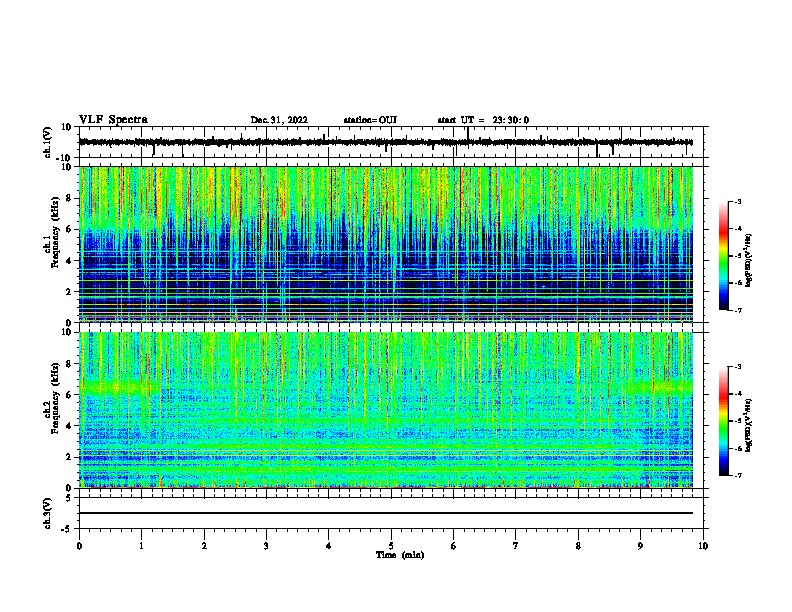The width and height of the screenshot is (792, 612).
Task: Click the "ch.1(V)" axis label
Action: [x=48, y=142]
